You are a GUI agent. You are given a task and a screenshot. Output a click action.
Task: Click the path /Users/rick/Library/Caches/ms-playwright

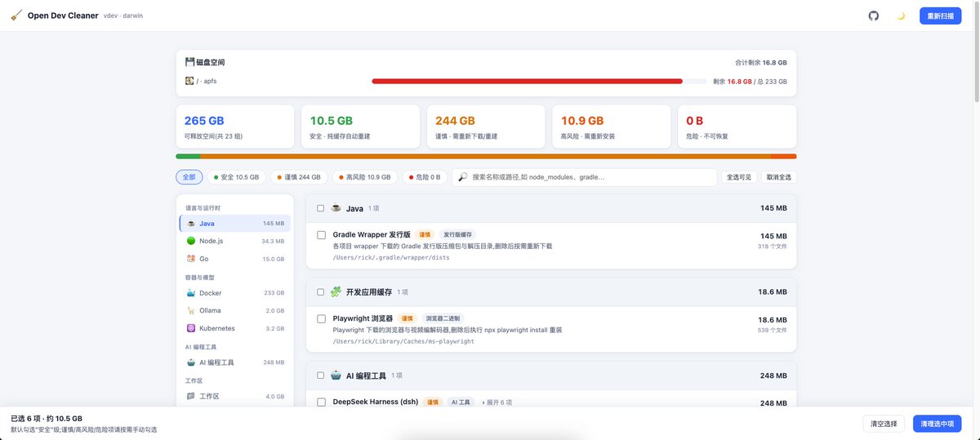[x=403, y=341]
